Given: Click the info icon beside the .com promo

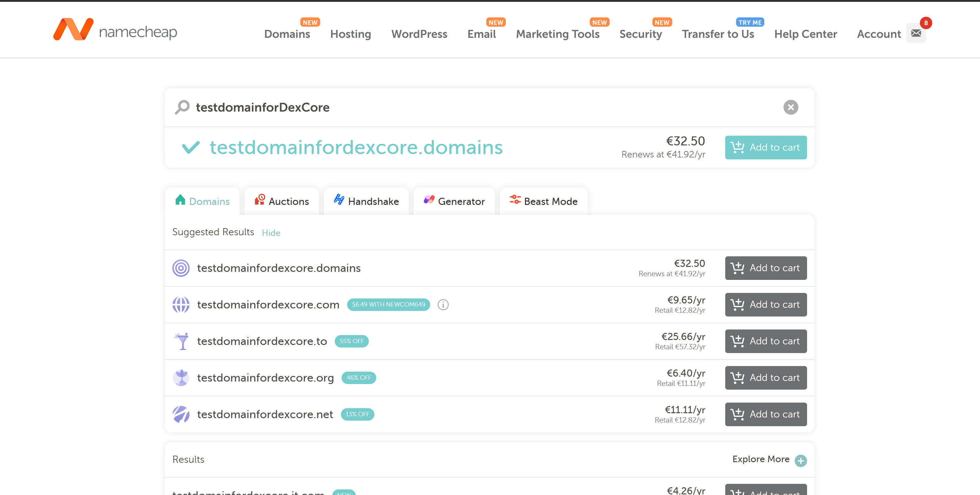Looking at the screenshot, I should [443, 305].
